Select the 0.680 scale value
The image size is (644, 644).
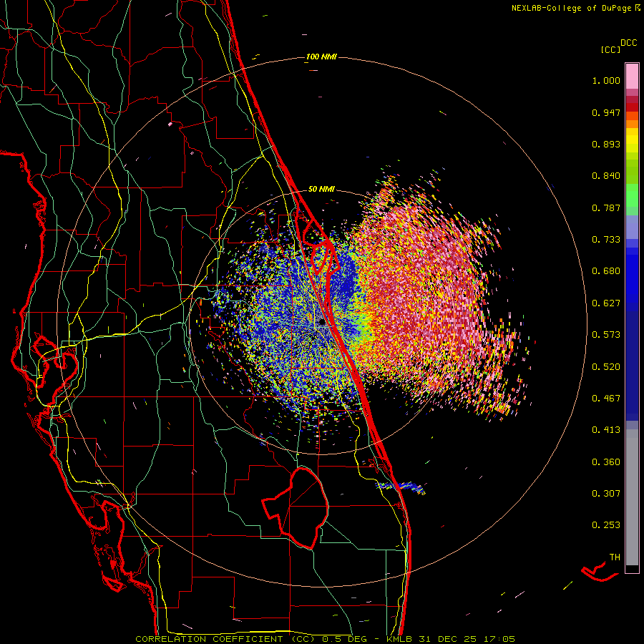click(606, 271)
